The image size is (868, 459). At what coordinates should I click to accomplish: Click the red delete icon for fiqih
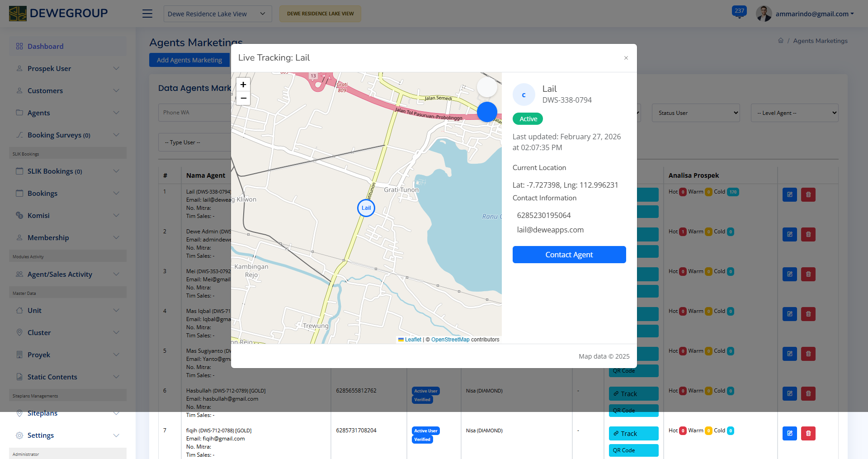click(x=808, y=433)
